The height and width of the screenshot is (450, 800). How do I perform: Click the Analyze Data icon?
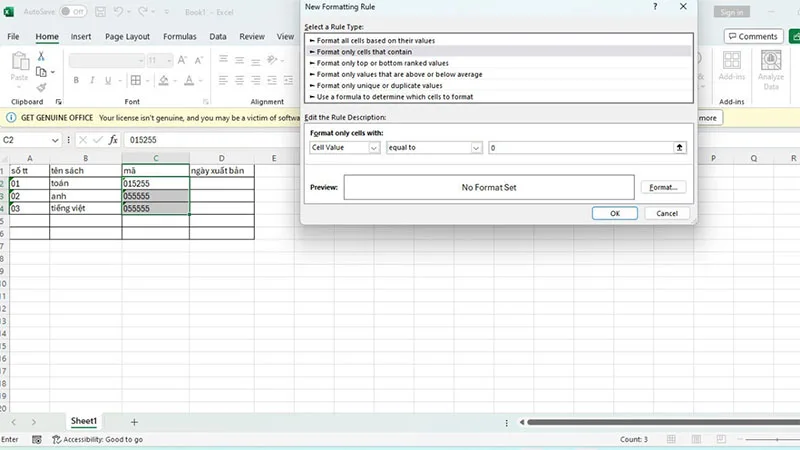point(771,61)
